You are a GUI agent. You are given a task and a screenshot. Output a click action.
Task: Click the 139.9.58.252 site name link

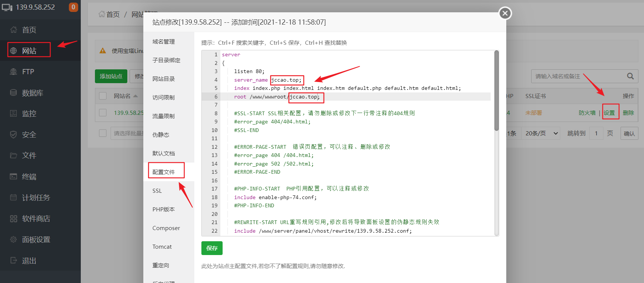point(129,113)
